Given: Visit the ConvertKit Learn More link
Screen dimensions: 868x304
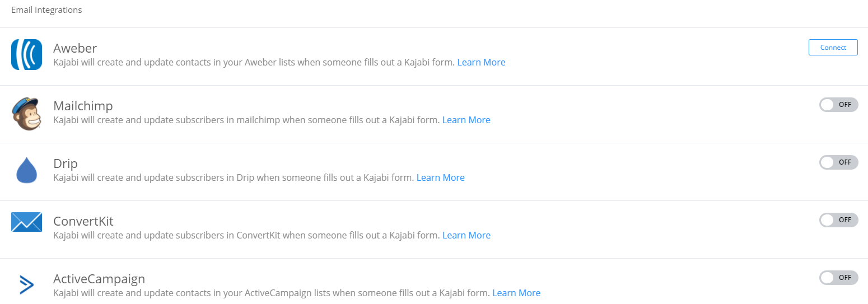Looking at the screenshot, I should (x=466, y=236).
